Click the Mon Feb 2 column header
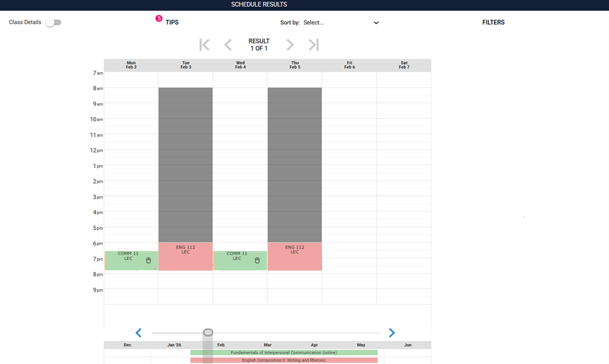 click(131, 65)
